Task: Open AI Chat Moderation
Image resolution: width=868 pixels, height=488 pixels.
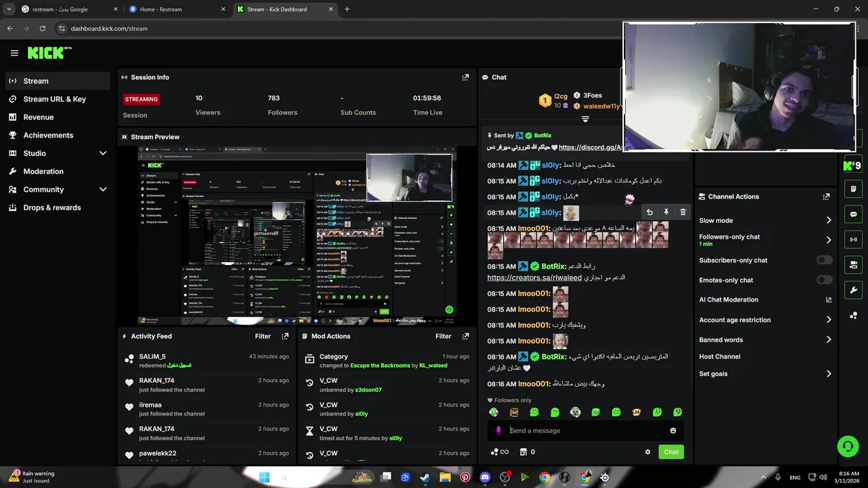Action: tap(765, 300)
